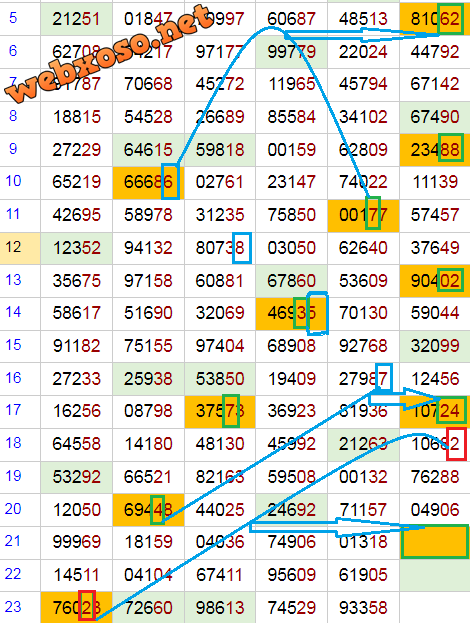Viewport: 470px width, 623px height.
Task: Select the cell 80738 with blue box
Action: point(220,248)
